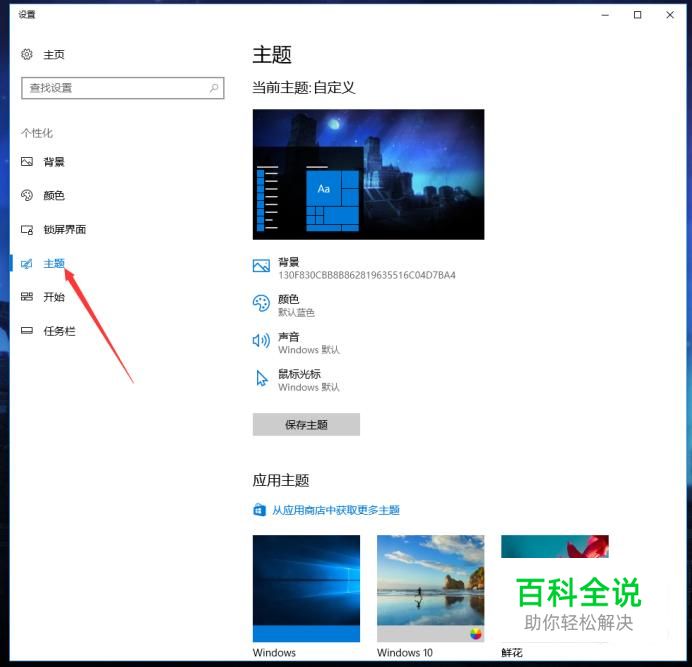The width and height of the screenshot is (692, 667).
Task: Close the 设置 window
Action: [x=670, y=15]
